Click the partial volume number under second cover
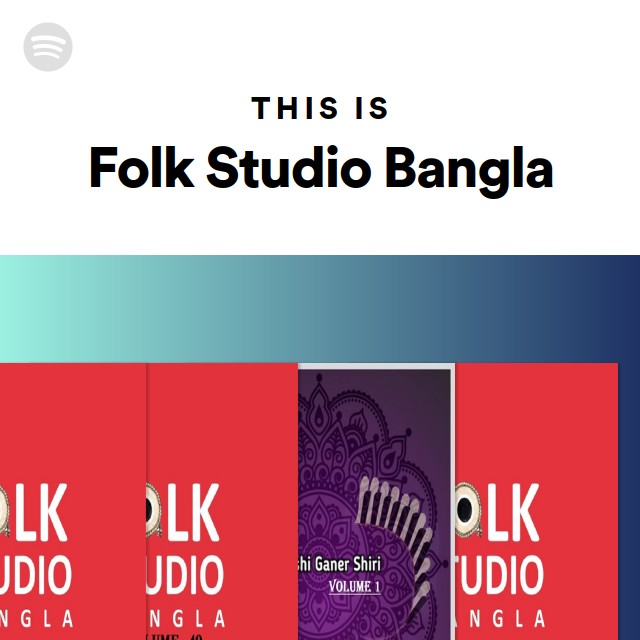The image size is (640, 640). click(x=175, y=637)
